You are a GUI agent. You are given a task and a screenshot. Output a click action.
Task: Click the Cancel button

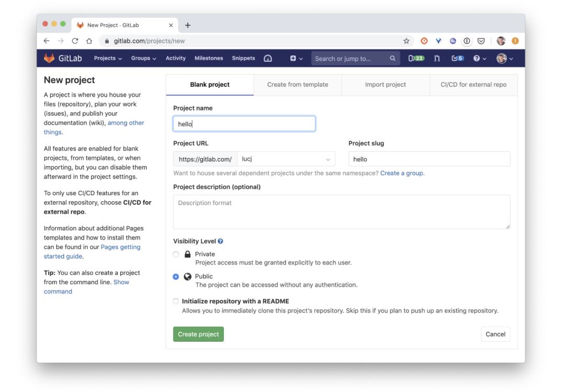click(495, 334)
